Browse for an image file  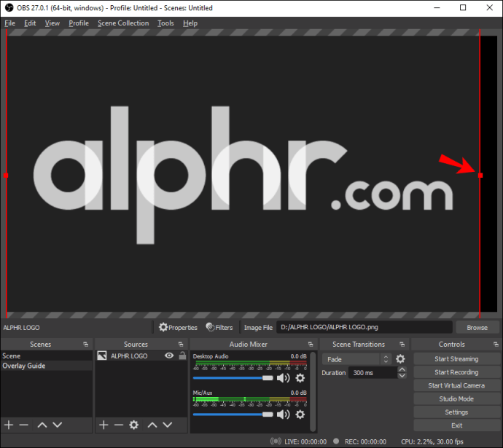click(x=477, y=328)
